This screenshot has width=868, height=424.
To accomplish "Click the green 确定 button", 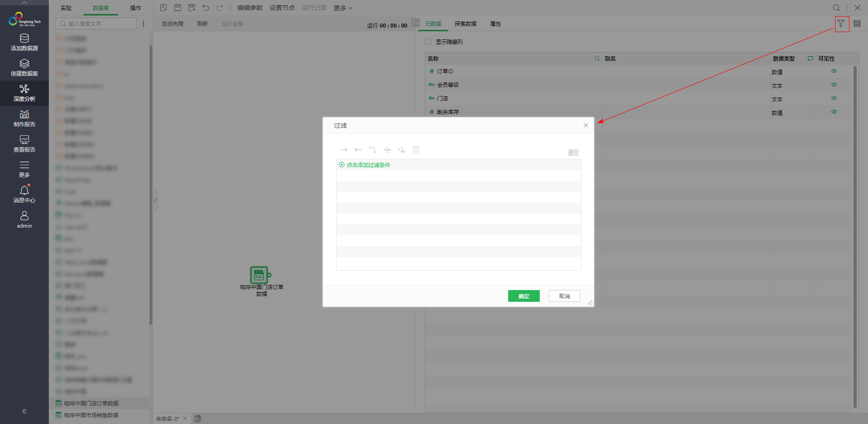I will tap(524, 296).
